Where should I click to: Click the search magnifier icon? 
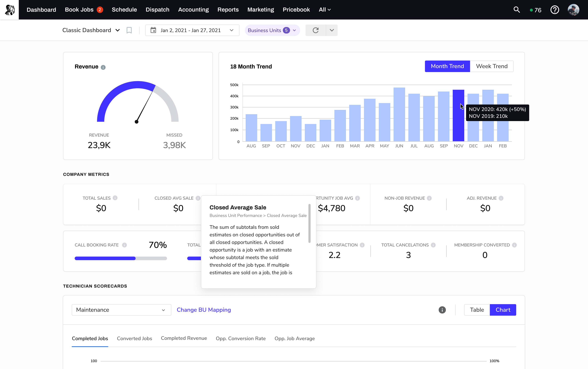516,10
